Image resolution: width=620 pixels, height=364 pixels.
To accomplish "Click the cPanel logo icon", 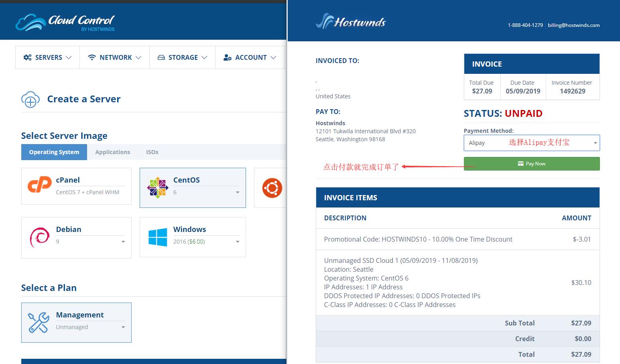I will 39,185.
